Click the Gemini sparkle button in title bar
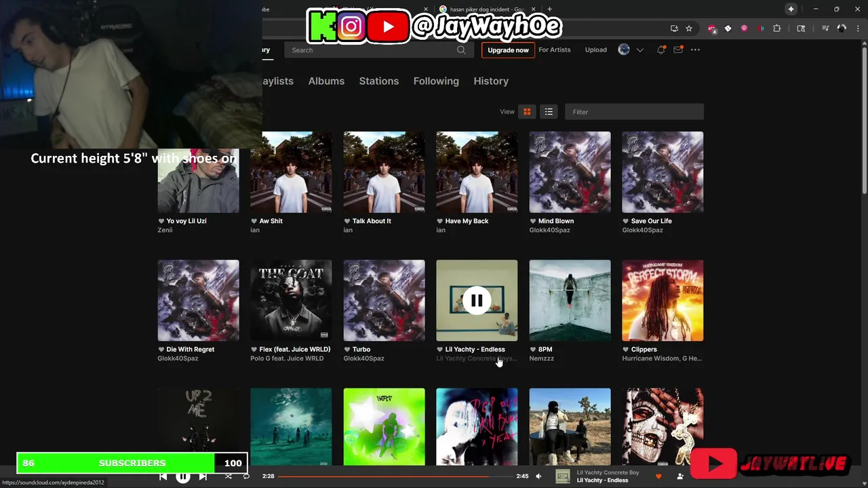 pyautogui.click(x=791, y=9)
